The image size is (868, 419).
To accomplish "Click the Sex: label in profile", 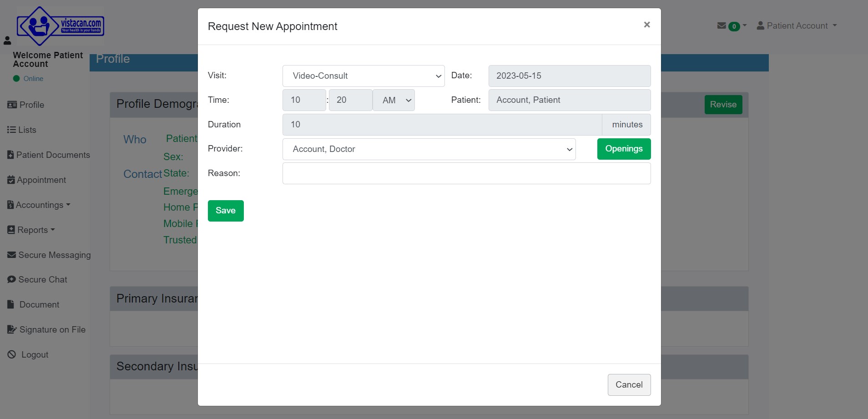I will click(x=173, y=156).
